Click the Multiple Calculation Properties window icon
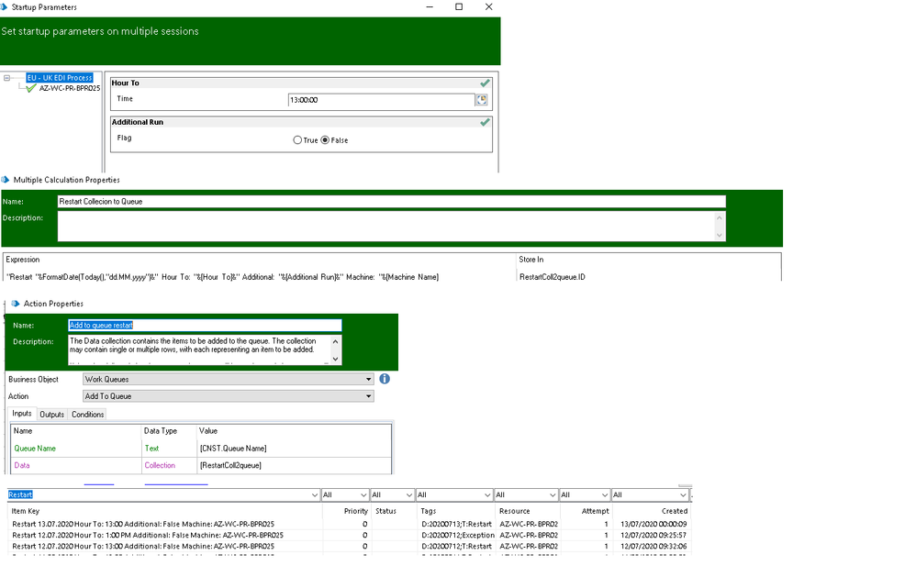This screenshot has height=588, width=916. 6,180
